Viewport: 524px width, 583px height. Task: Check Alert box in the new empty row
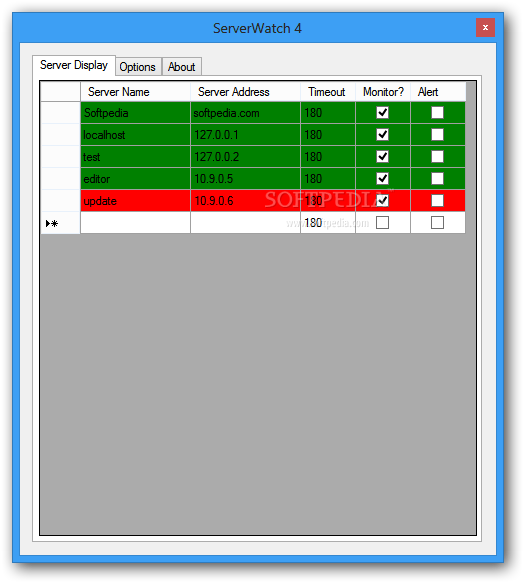pos(437,223)
